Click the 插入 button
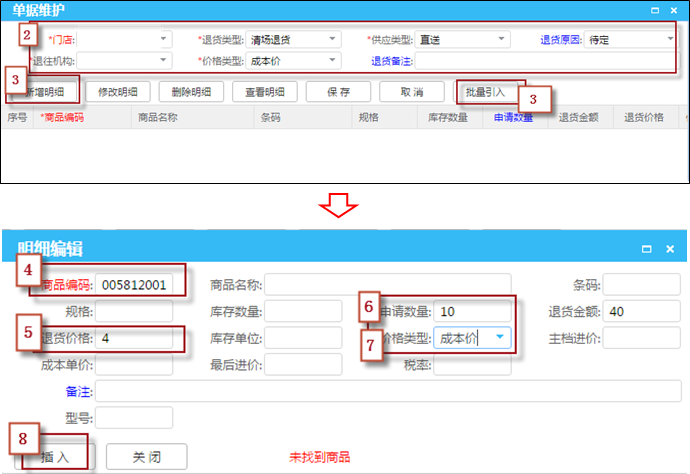The width and height of the screenshot is (690, 474). (x=55, y=457)
